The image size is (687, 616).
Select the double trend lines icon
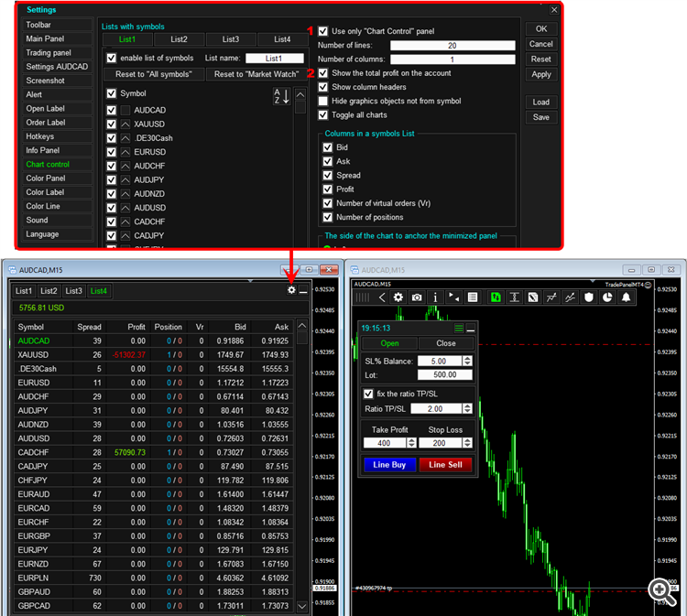(570, 297)
